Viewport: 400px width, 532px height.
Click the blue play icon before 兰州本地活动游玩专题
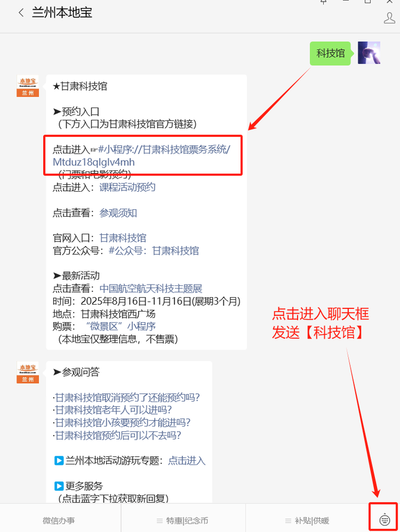point(59,461)
